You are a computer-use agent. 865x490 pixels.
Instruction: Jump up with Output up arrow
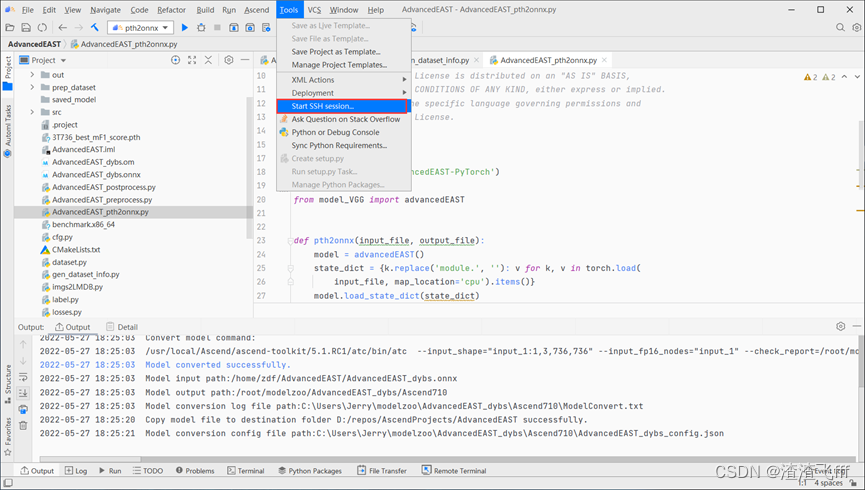[23, 345]
